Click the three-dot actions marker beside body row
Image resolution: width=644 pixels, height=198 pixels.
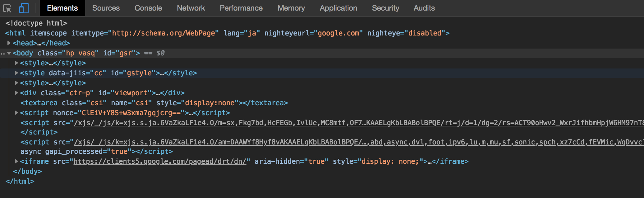[x=3, y=54]
